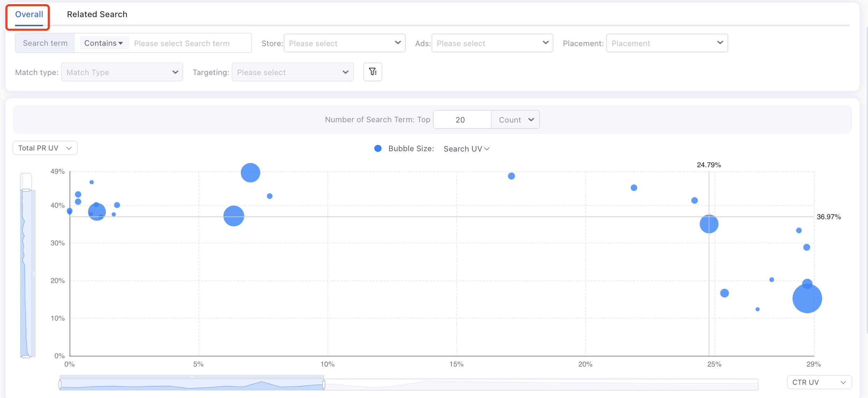The image size is (868, 398).
Task: Click the 24.79% average line label
Action: [x=709, y=165]
